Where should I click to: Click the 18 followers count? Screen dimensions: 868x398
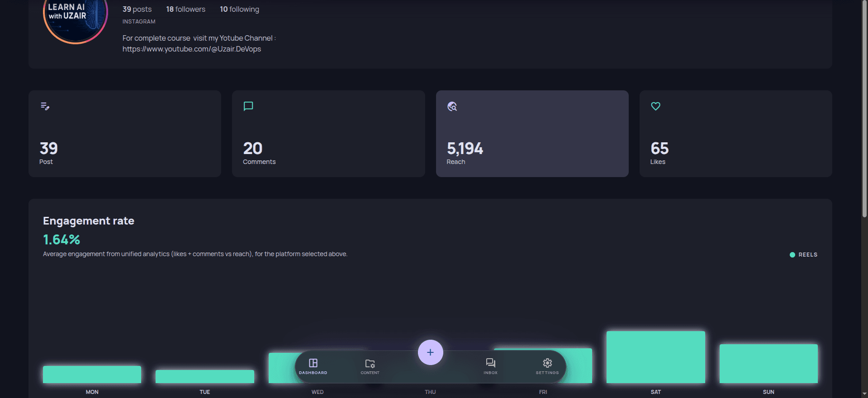click(185, 9)
